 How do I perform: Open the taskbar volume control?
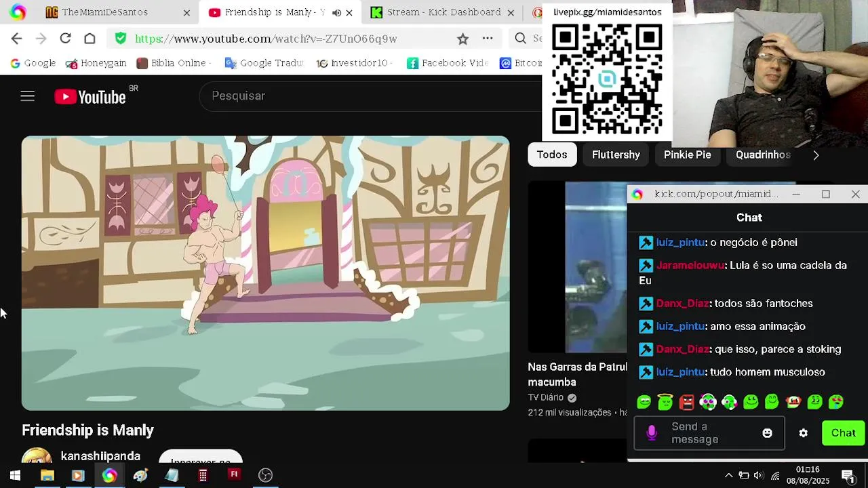[758, 475]
